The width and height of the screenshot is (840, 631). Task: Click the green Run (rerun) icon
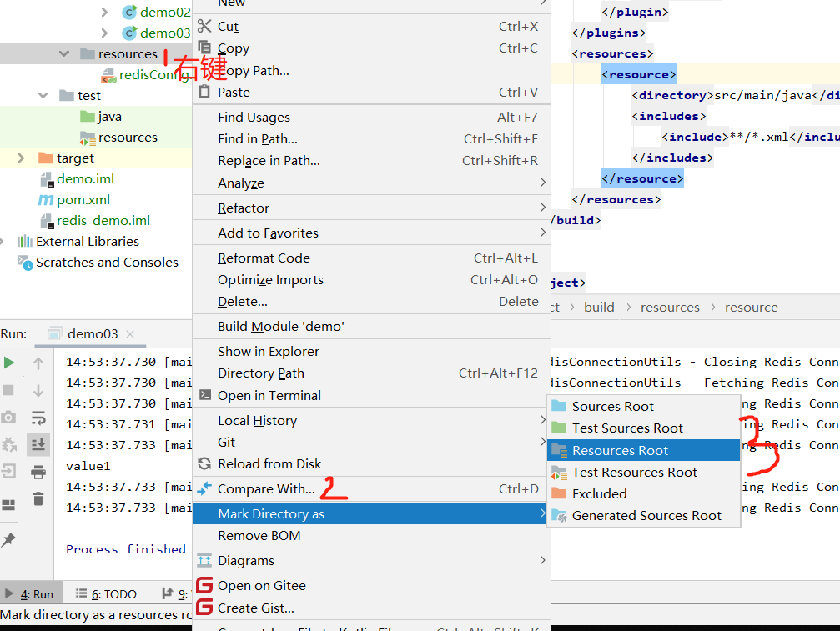8,363
